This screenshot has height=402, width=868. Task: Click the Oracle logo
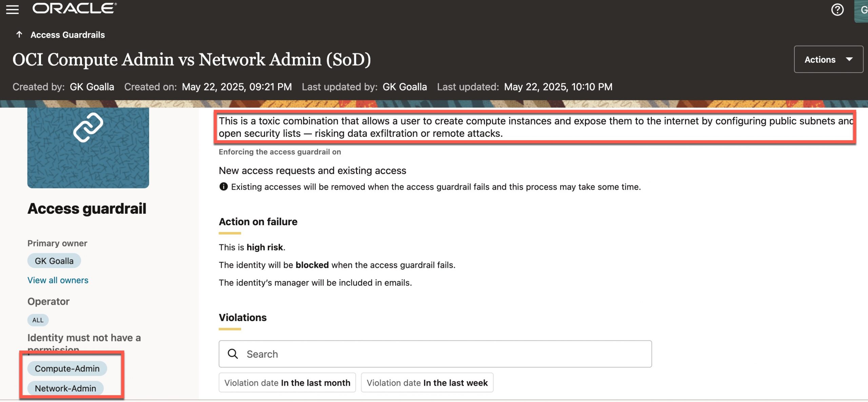tap(75, 8)
